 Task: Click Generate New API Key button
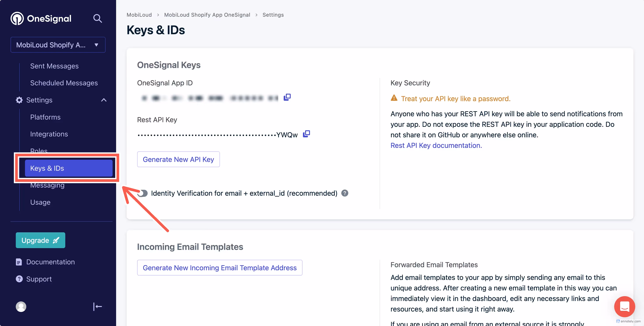click(178, 159)
